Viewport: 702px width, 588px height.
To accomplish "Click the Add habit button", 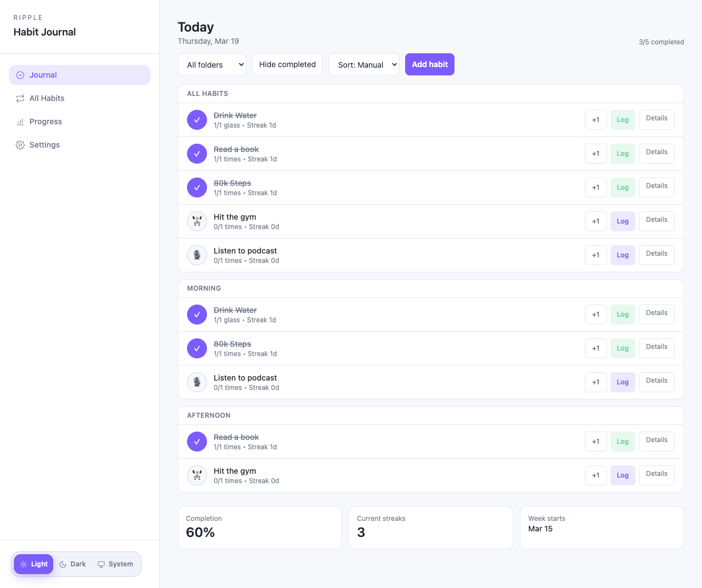I will pos(430,64).
